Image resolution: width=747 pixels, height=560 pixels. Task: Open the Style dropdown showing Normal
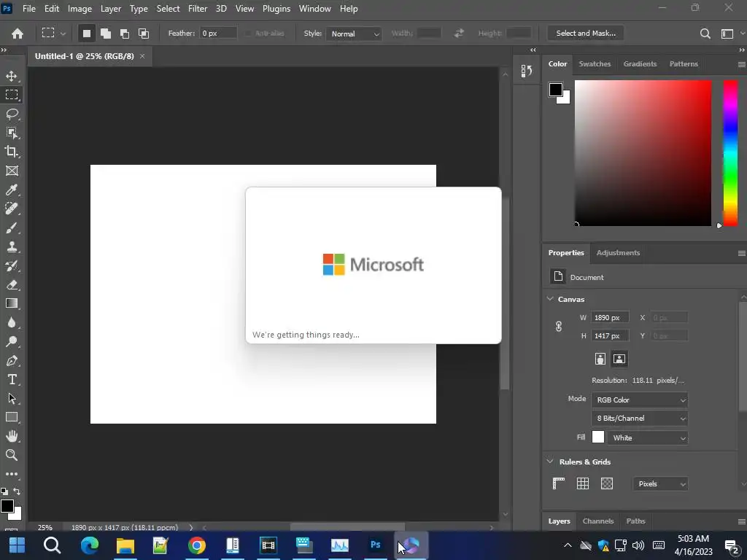[354, 34]
